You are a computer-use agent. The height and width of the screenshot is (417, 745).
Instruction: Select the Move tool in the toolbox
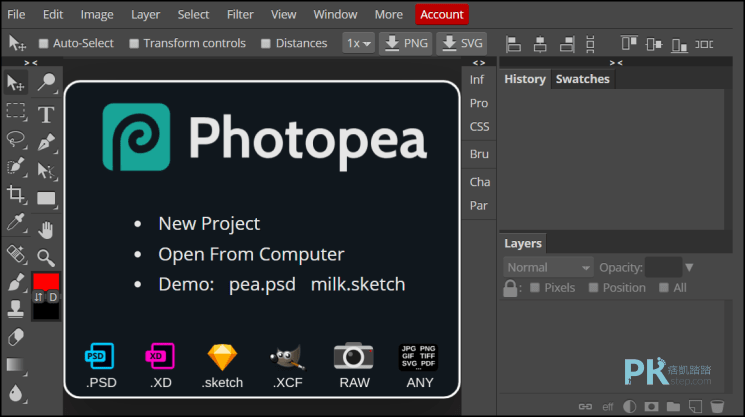coord(16,83)
